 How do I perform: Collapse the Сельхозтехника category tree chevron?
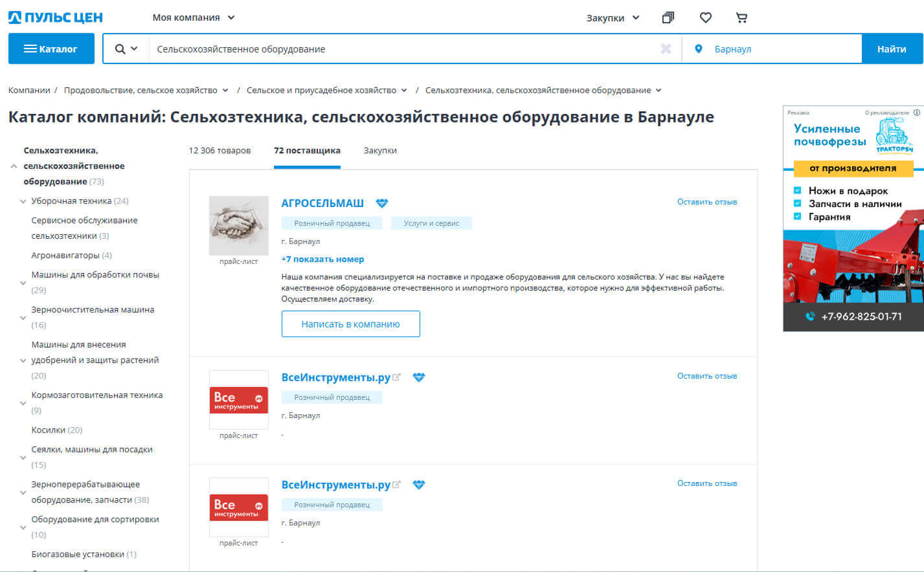pyautogui.click(x=14, y=166)
